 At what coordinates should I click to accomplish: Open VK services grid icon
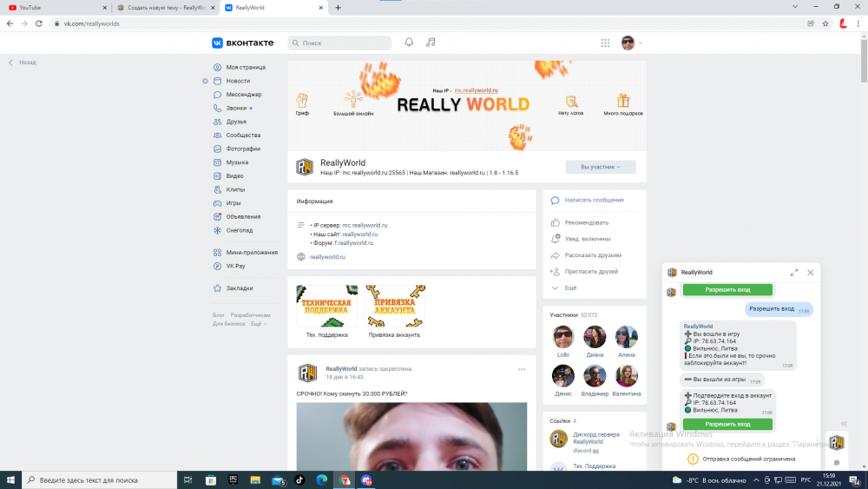click(x=605, y=43)
